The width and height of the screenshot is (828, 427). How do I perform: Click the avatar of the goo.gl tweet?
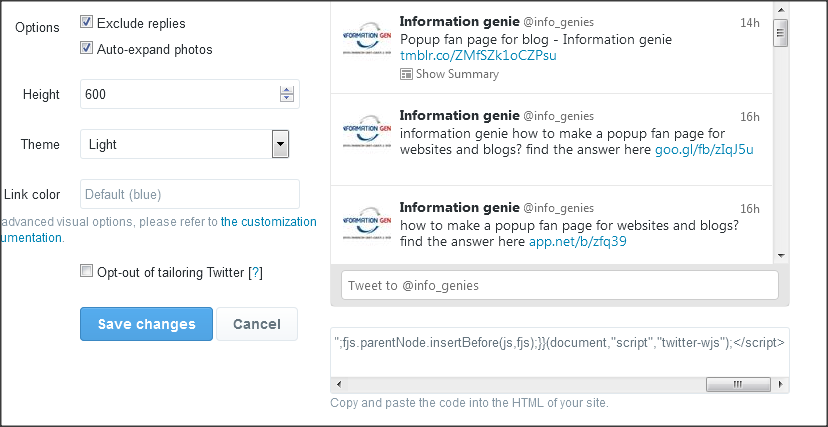tap(366, 131)
